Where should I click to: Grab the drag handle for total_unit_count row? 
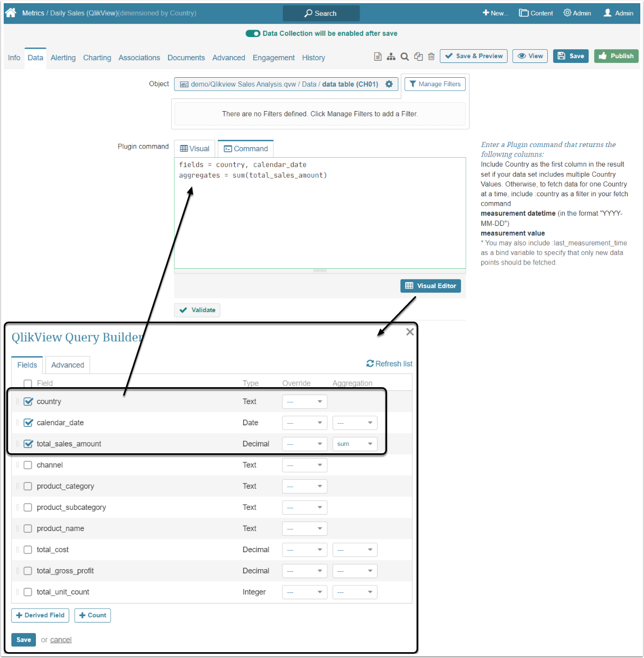(17, 592)
